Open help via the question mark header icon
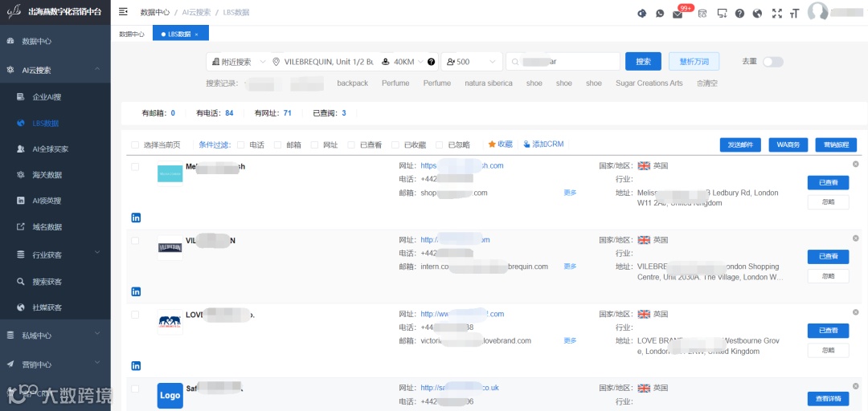This screenshot has height=411, width=868. click(739, 14)
